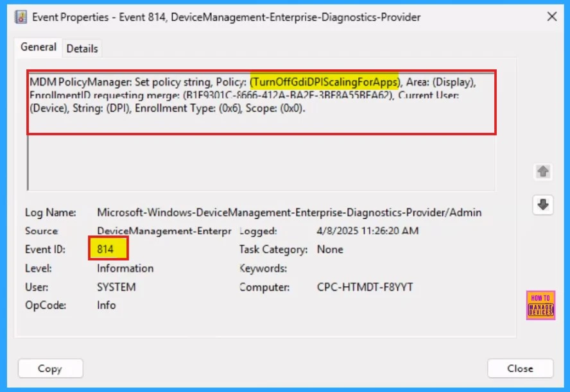Click the down arrow next event button
This screenshot has height=392, width=570.
(543, 205)
